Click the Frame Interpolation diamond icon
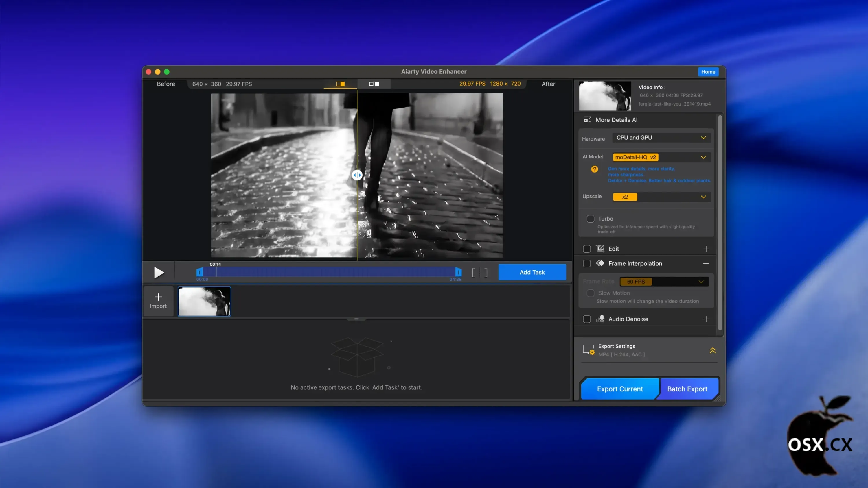 [600, 263]
